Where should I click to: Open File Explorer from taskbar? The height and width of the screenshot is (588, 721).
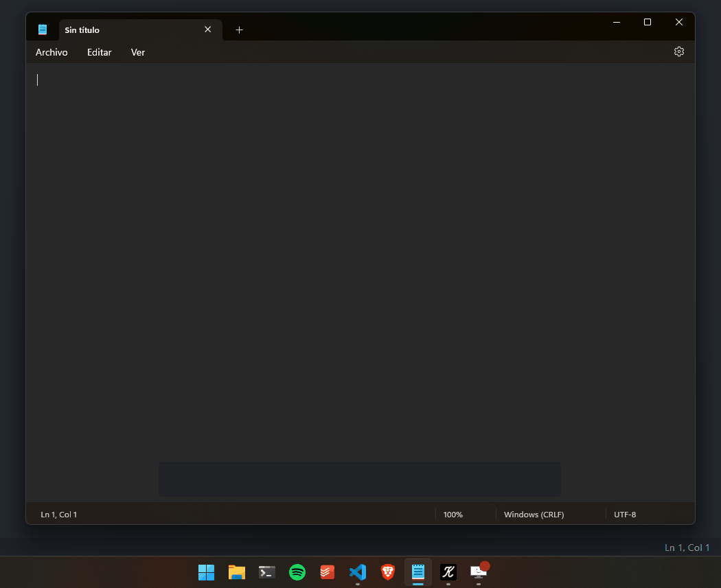[237, 572]
